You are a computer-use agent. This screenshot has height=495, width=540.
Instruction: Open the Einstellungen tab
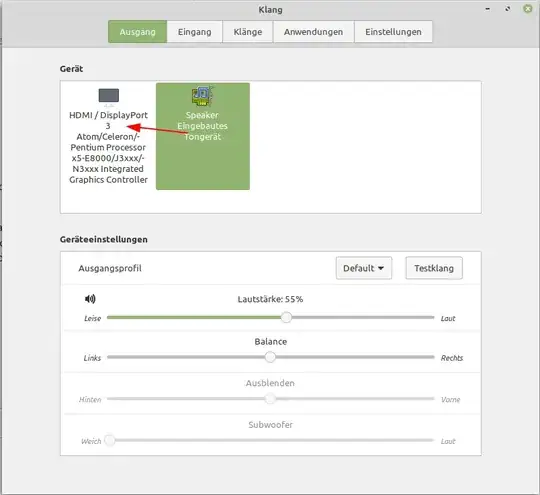tap(393, 32)
